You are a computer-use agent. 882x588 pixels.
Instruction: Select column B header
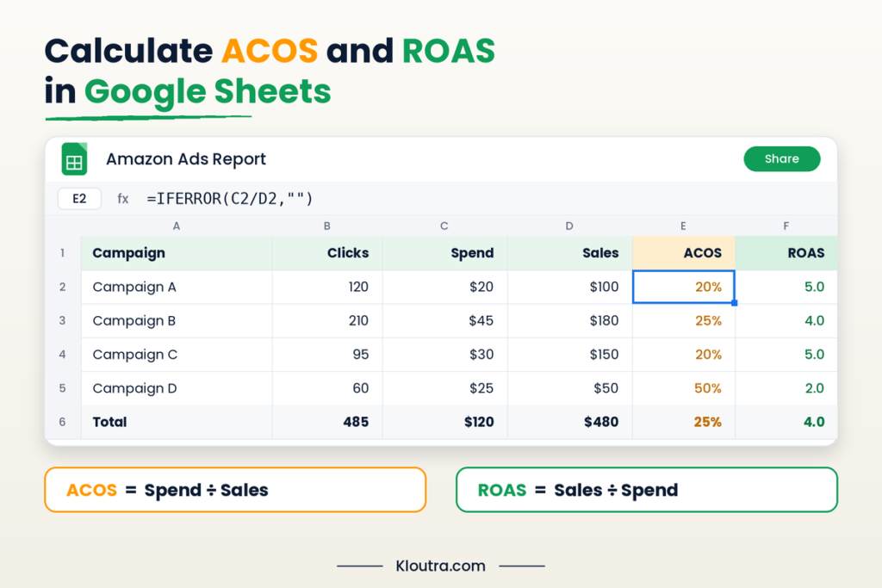coord(327,226)
